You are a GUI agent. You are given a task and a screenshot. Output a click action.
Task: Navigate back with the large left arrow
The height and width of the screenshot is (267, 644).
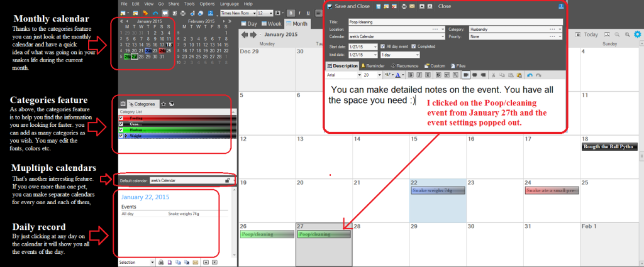pos(245,35)
